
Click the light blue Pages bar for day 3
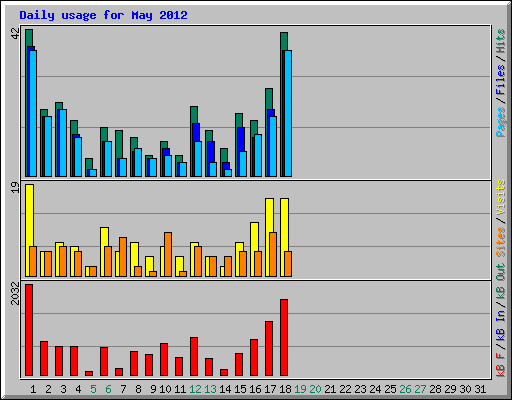click(x=63, y=143)
